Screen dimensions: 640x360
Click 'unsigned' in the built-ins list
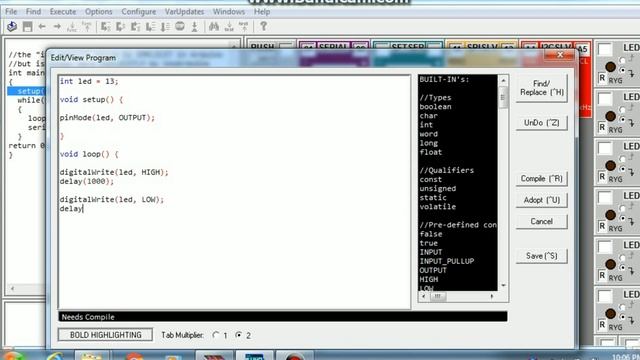point(438,189)
